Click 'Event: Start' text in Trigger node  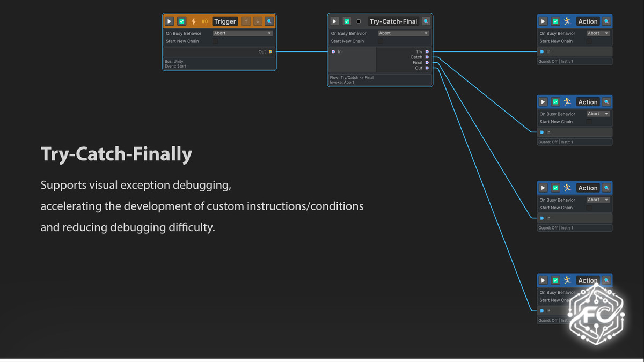point(175,66)
